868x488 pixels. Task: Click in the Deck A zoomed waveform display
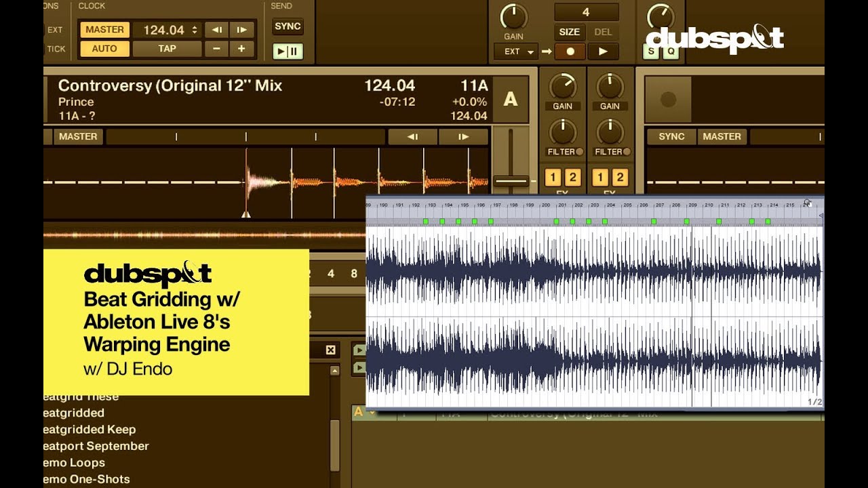(x=266, y=183)
